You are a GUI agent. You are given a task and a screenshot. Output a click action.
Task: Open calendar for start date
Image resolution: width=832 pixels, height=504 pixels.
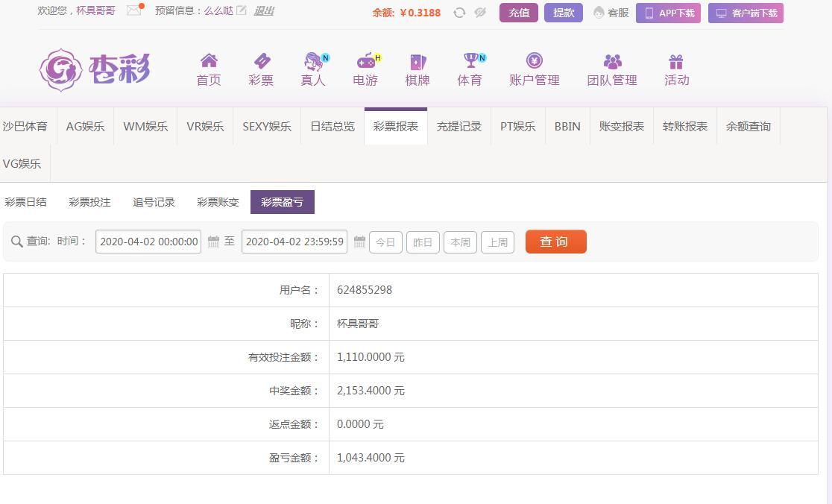coord(213,242)
